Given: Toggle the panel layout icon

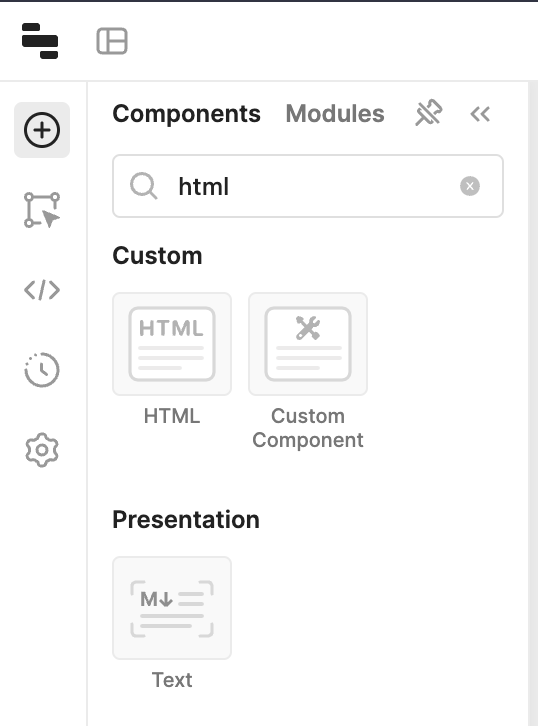Looking at the screenshot, I should pyautogui.click(x=112, y=41).
